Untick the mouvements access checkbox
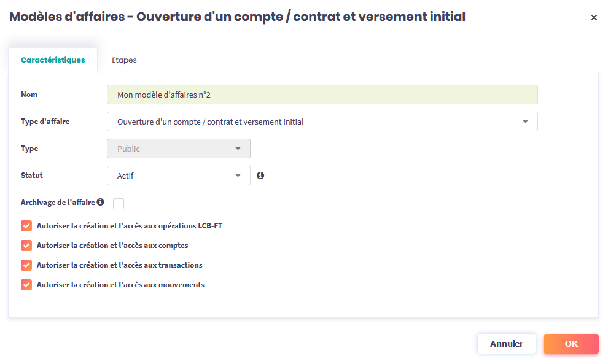 [26, 285]
